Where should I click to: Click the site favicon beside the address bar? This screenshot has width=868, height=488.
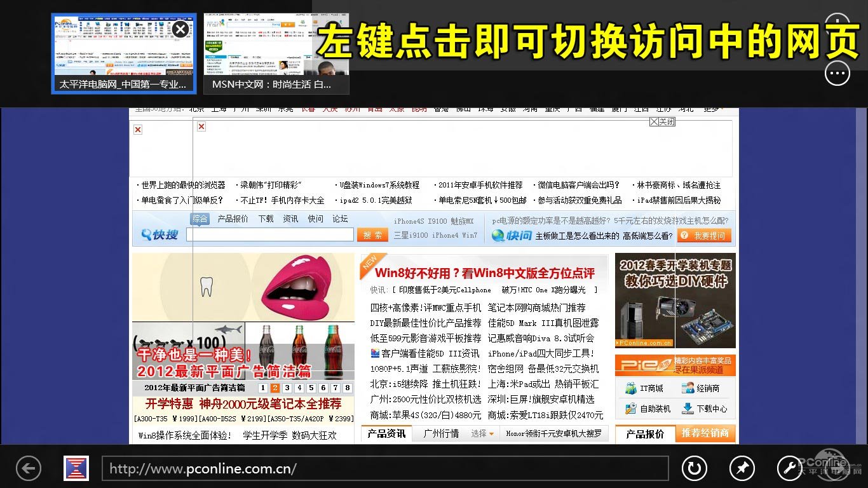76,468
